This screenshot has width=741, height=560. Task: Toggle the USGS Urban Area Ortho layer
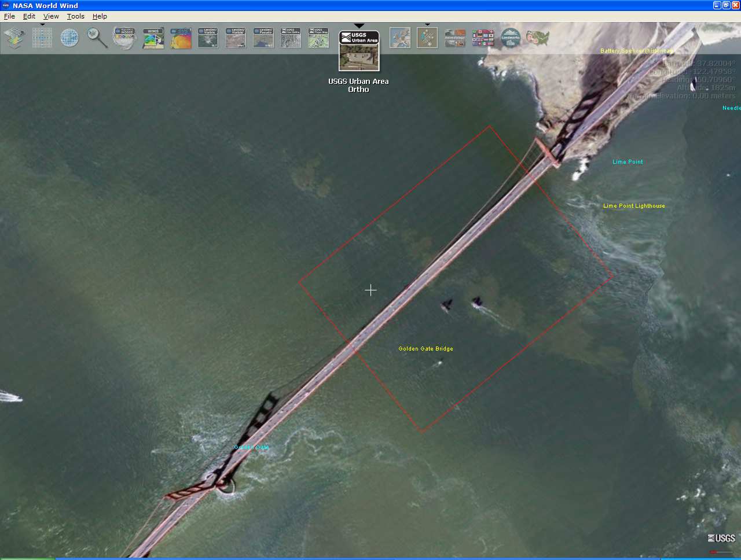coord(359,51)
